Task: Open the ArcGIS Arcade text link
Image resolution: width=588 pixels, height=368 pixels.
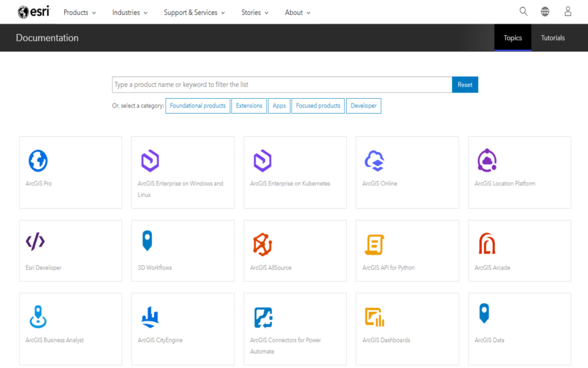Action: coord(492,268)
